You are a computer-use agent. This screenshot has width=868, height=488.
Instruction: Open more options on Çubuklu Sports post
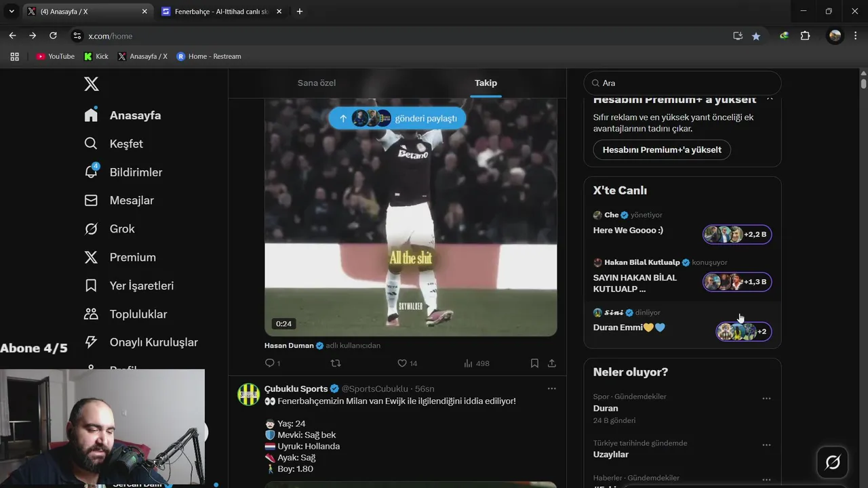552,388
